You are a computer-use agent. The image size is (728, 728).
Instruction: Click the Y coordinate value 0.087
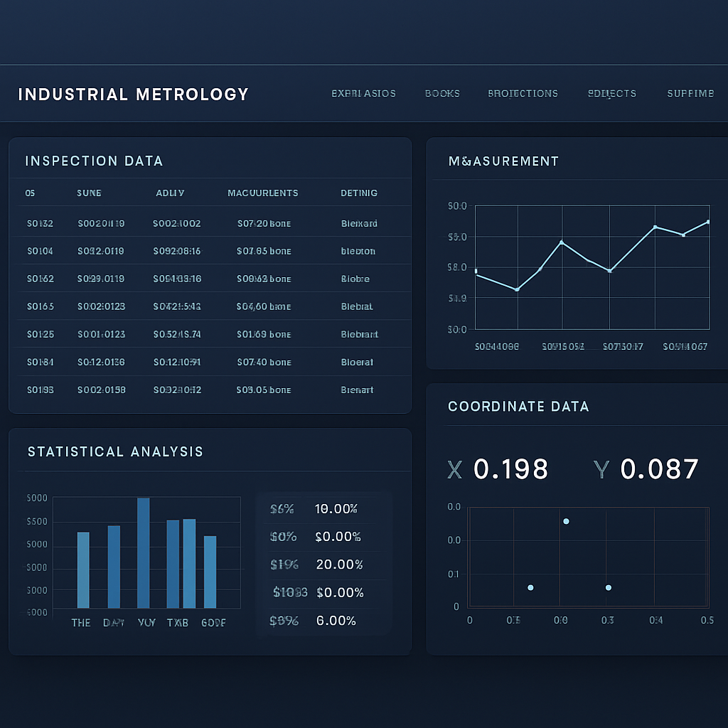point(659,469)
